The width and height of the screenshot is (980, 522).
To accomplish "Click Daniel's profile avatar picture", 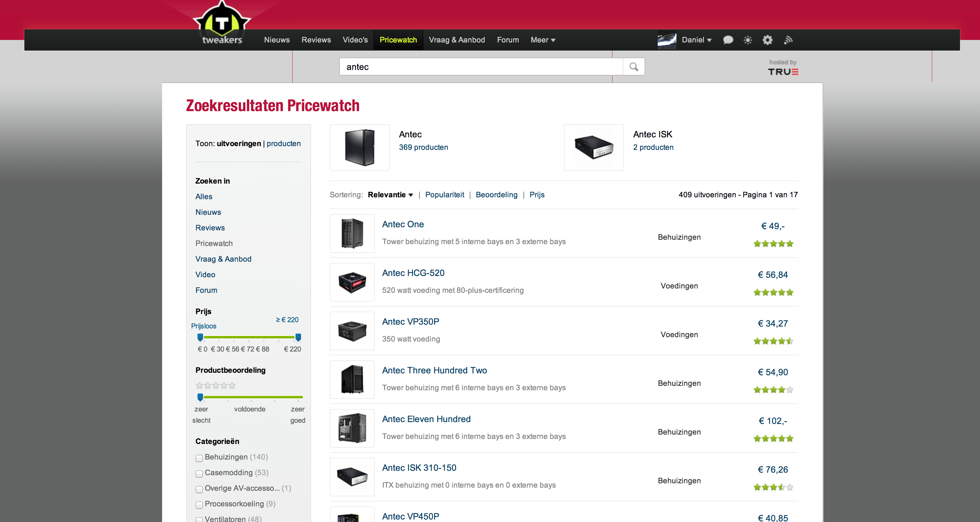I will point(666,40).
